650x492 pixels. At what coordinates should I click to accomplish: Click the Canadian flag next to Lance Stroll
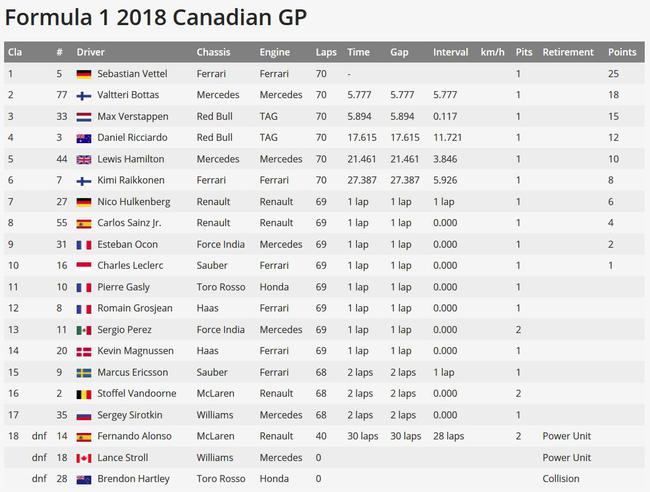click(x=84, y=458)
